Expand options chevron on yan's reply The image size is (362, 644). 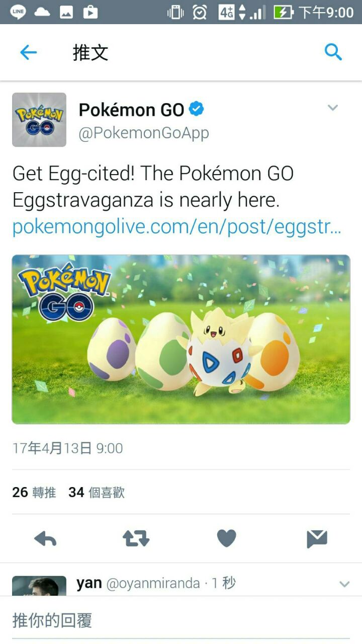pyautogui.click(x=344, y=584)
